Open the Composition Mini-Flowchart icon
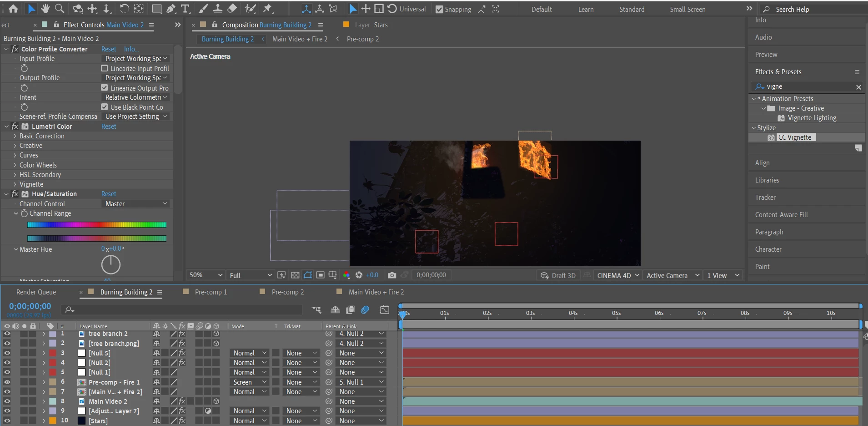868x426 pixels. tap(316, 310)
